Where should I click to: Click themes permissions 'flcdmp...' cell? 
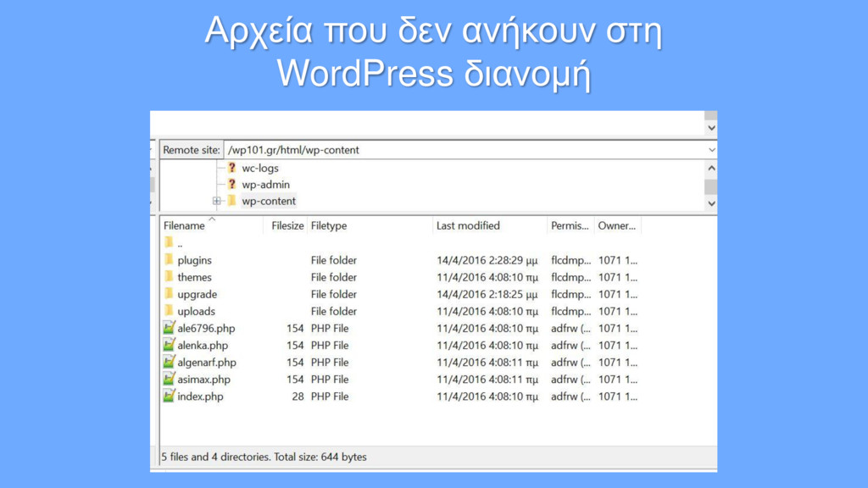570,277
